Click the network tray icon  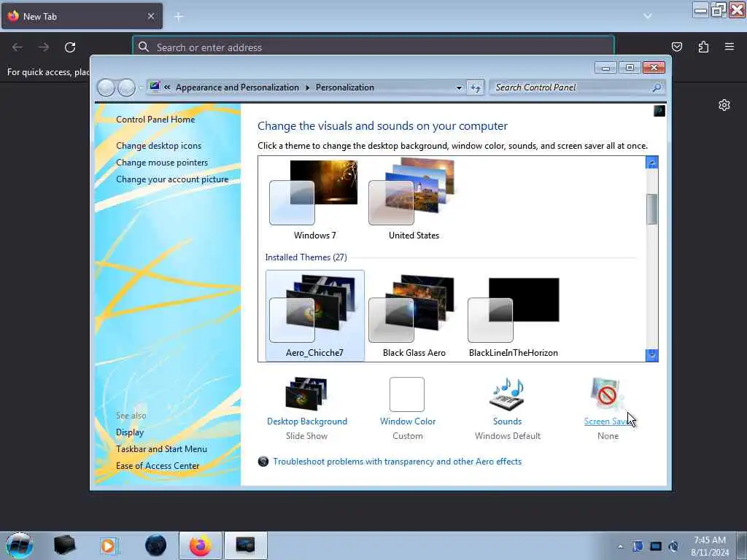(x=656, y=546)
